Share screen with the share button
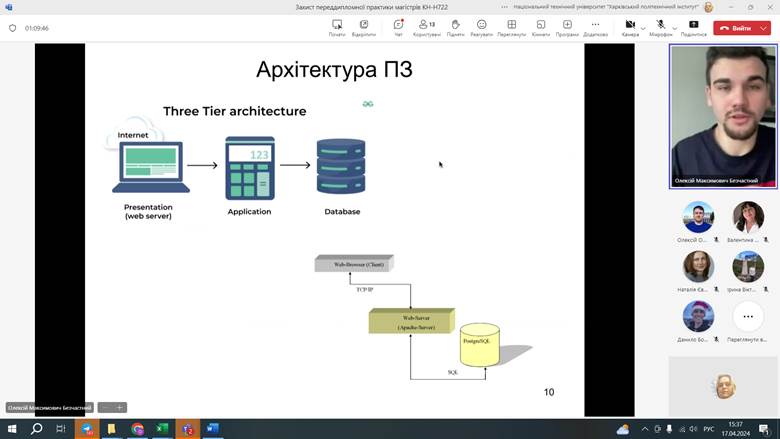This screenshot has width=780, height=439. coord(693,27)
